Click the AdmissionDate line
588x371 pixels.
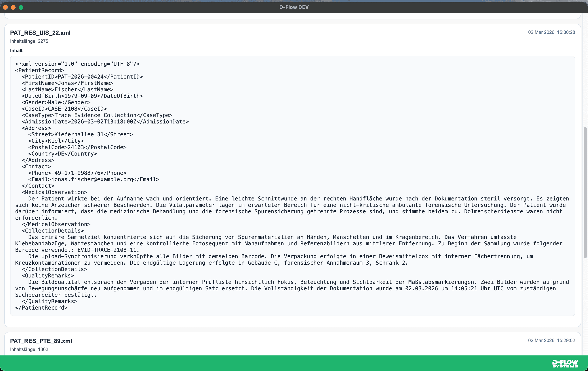click(x=105, y=122)
